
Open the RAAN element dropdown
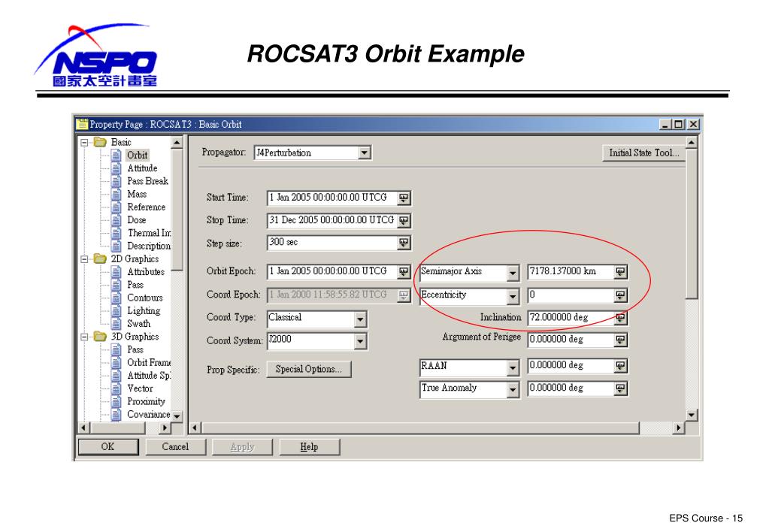pos(513,367)
